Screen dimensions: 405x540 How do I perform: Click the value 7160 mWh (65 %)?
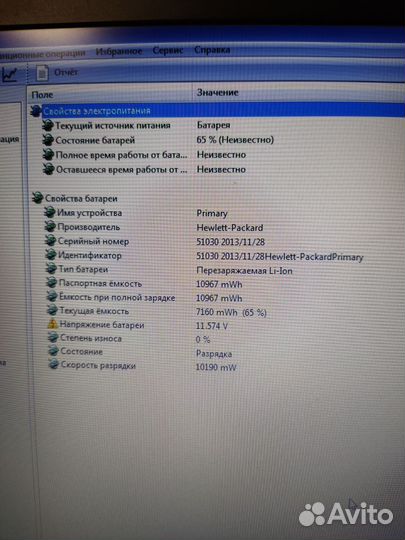[x=231, y=312]
